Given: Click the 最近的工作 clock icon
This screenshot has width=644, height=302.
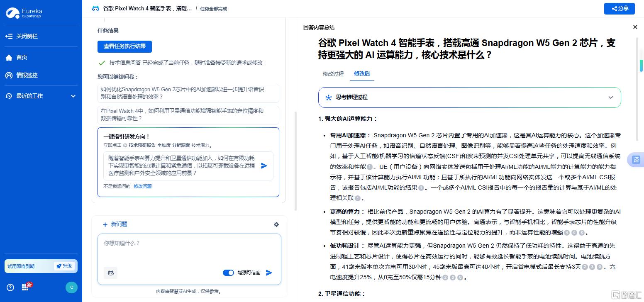Looking at the screenshot, I should (x=9, y=96).
